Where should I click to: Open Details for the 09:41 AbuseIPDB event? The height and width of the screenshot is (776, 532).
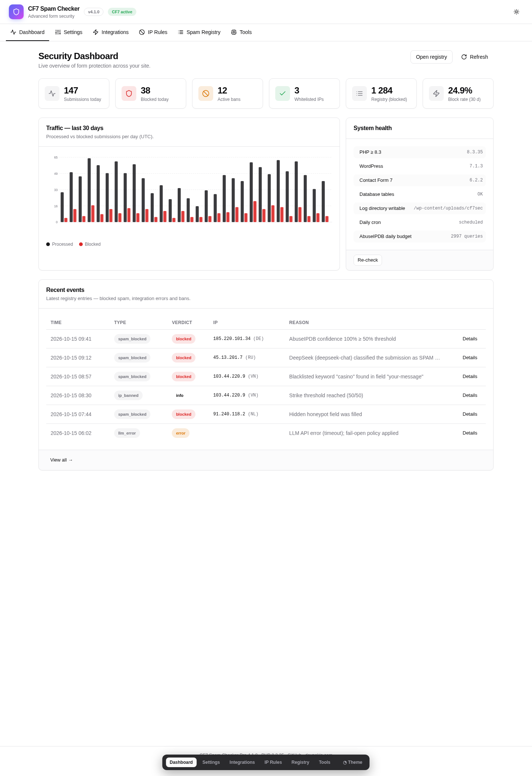(470, 339)
